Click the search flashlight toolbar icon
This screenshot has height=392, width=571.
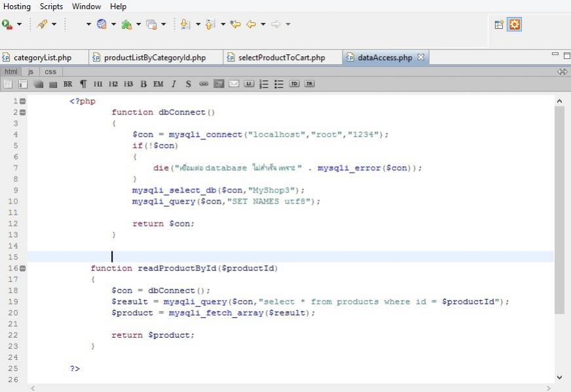point(42,24)
